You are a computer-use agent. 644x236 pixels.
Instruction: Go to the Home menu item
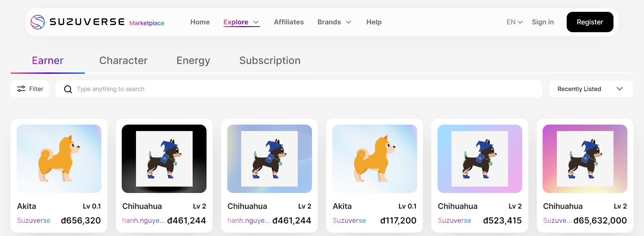200,22
